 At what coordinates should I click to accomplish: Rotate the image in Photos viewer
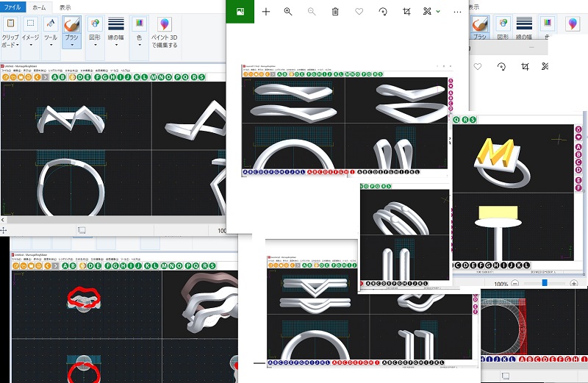[383, 12]
